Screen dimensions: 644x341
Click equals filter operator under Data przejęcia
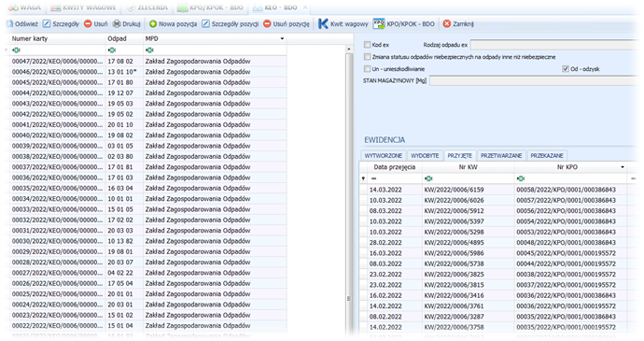point(373,178)
